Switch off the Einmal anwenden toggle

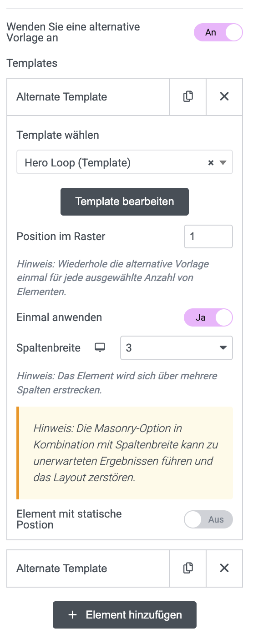click(x=208, y=317)
